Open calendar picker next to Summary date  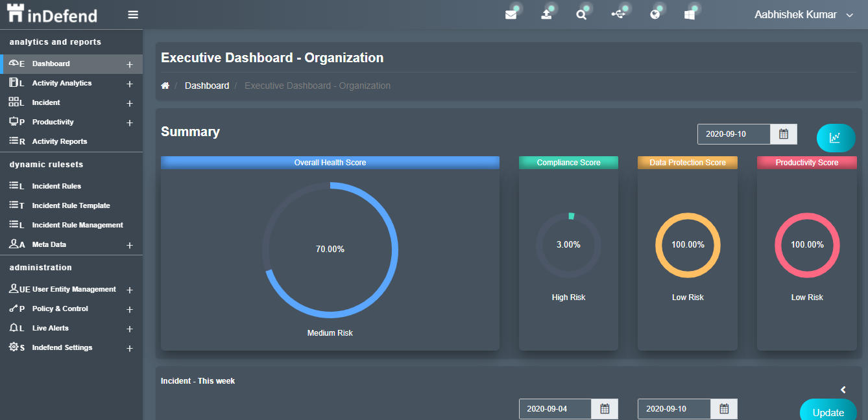click(x=784, y=134)
